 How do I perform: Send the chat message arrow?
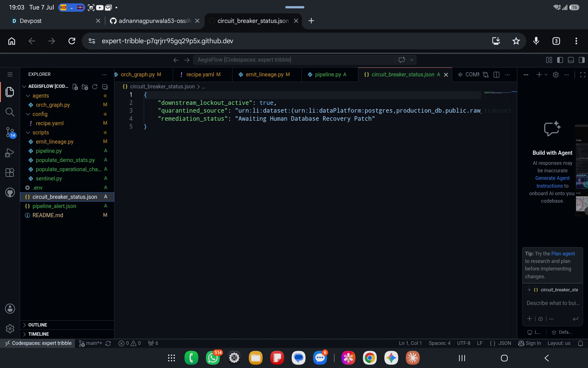pyautogui.click(x=575, y=319)
